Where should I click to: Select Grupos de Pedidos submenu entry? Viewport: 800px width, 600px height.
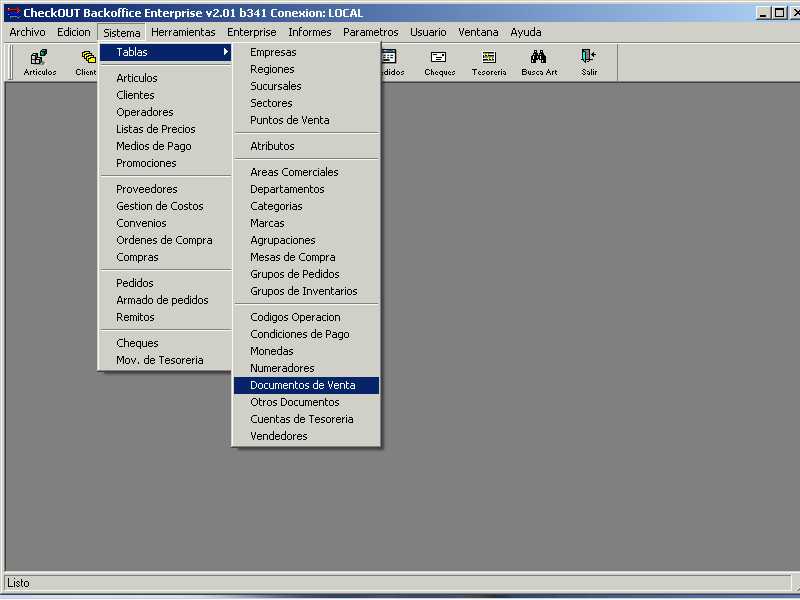click(306, 274)
